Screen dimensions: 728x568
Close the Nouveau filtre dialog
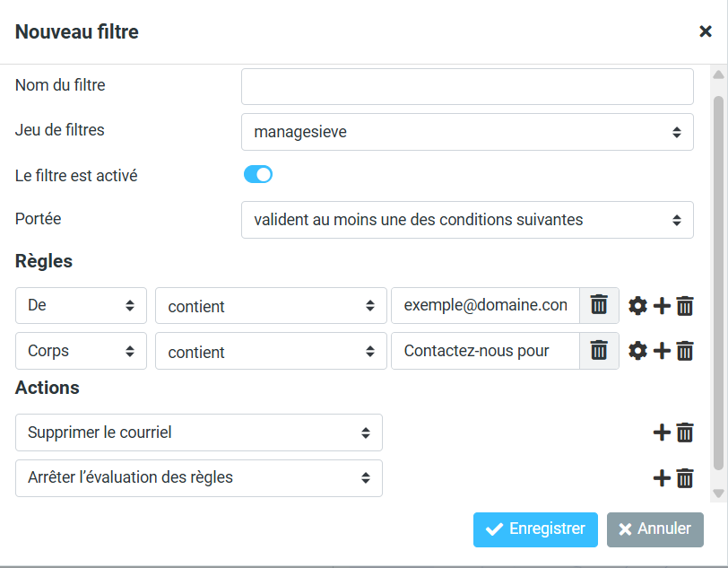point(706,31)
